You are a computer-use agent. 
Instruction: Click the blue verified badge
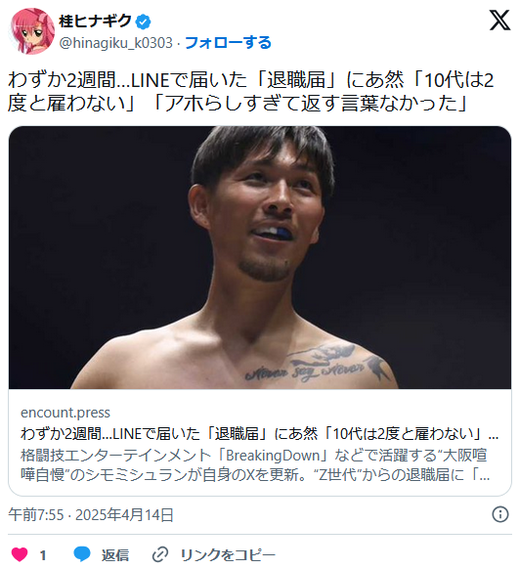tap(143, 22)
